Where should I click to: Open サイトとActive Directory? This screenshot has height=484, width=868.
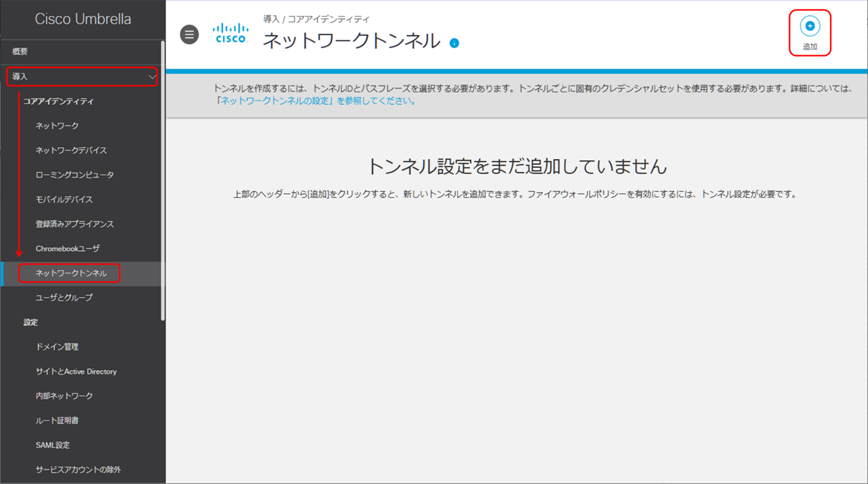click(76, 371)
